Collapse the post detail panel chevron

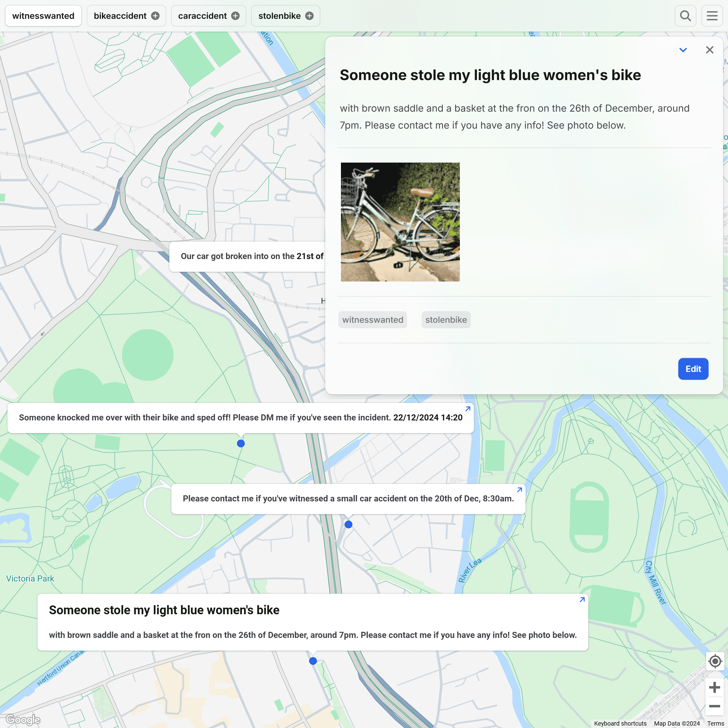point(683,50)
